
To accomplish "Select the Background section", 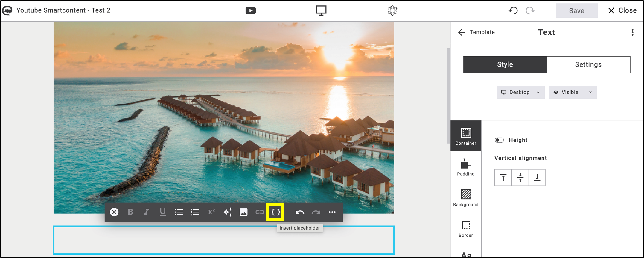I will click(466, 198).
